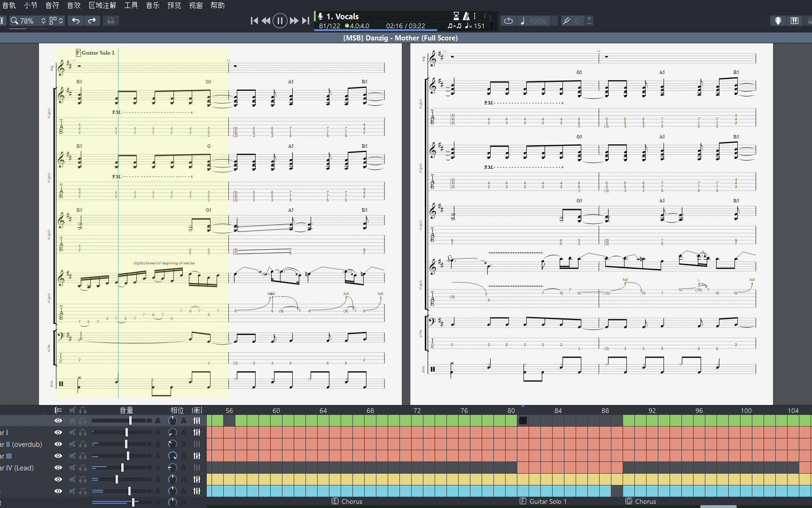Viewport: 812px width, 508px height.
Task: Fast forward to the next bar
Action: pyautogui.click(x=294, y=21)
